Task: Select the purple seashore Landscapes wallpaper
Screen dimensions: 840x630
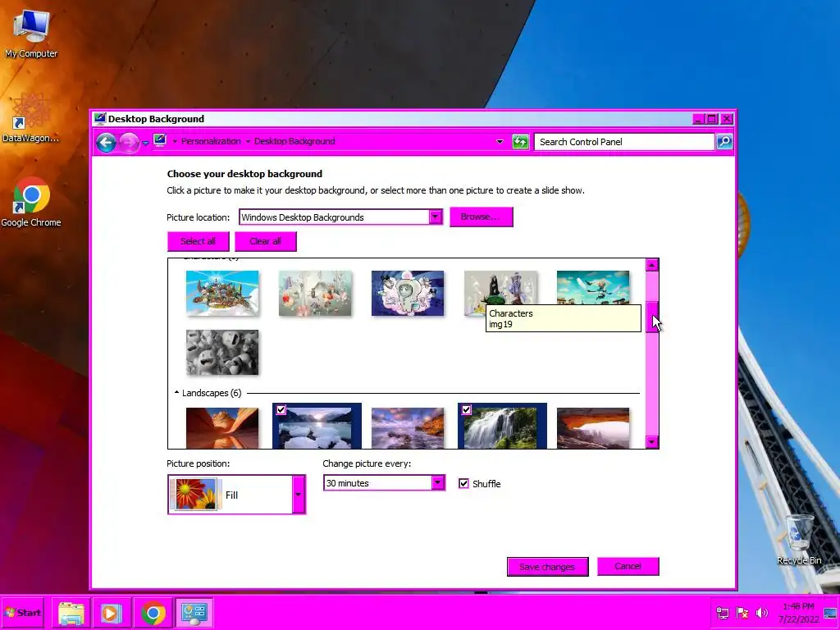Action: point(408,428)
